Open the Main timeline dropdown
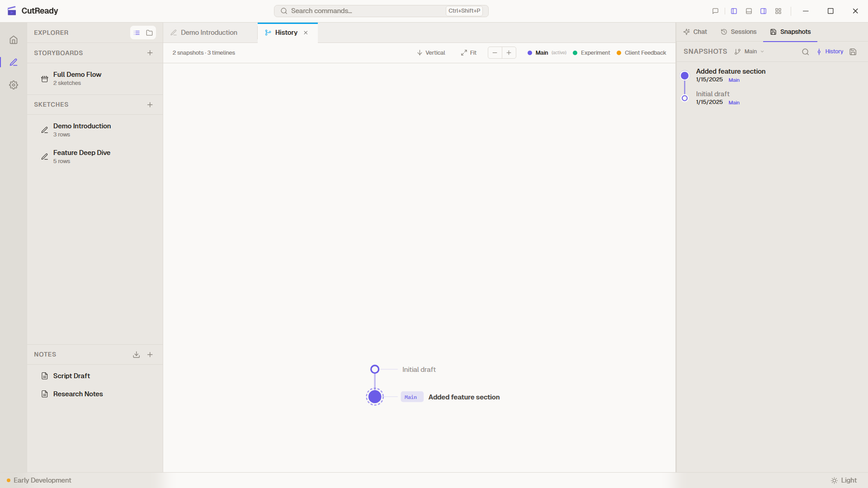The height and width of the screenshot is (488, 868). coord(750,52)
